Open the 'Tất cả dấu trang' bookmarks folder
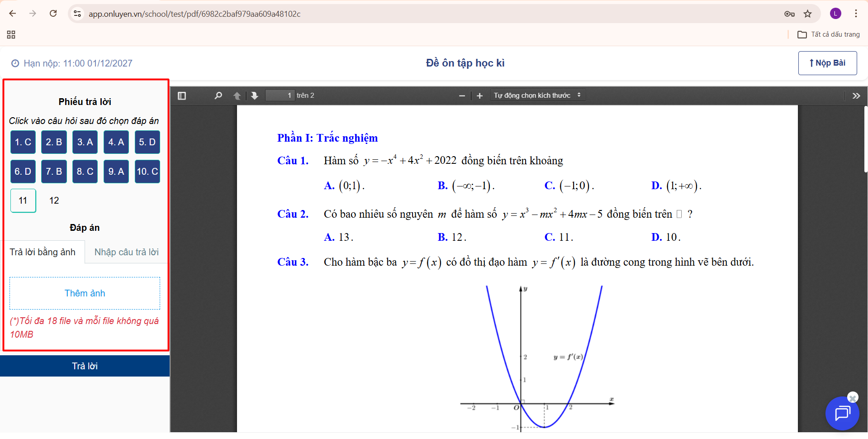Screen dimensions: 868x439 [829, 34]
